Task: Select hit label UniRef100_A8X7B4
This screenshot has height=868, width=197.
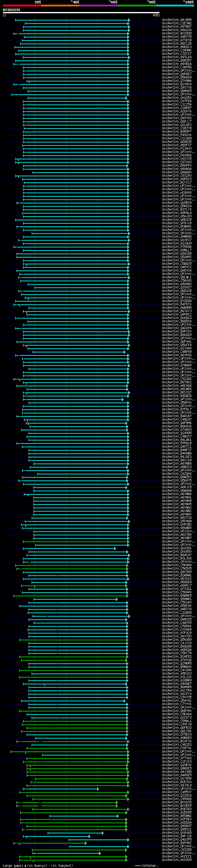Action: click(177, 535)
